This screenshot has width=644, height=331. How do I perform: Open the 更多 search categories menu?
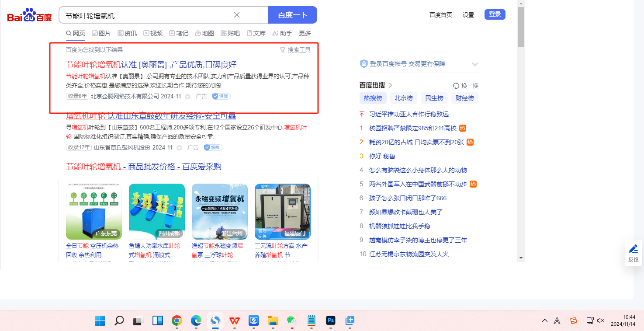pyautogui.click(x=305, y=33)
